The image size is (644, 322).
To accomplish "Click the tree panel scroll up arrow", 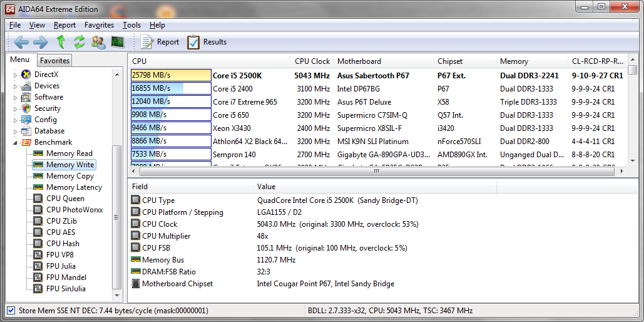I will click(x=117, y=75).
